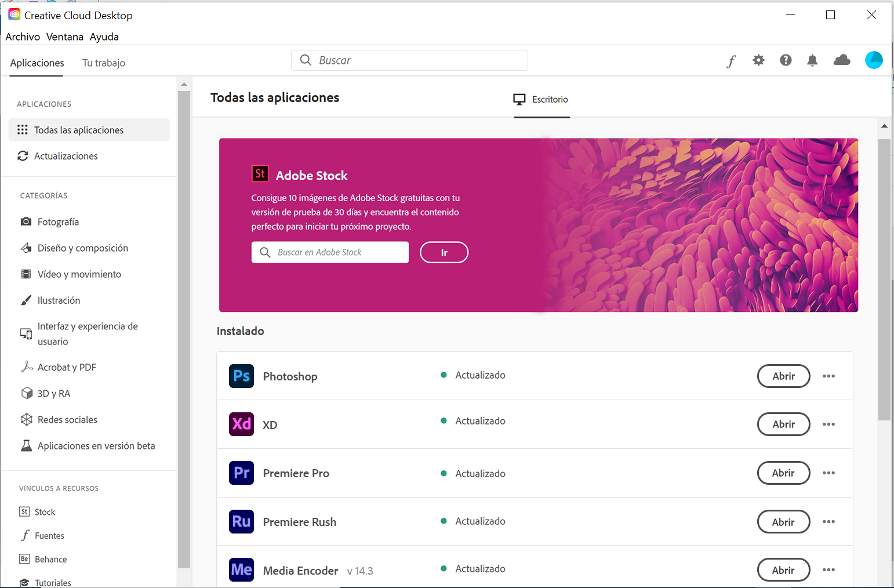Open the help question mark icon
Image resolution: width=894 pixels, height=588 pixels.
point(786,60)
